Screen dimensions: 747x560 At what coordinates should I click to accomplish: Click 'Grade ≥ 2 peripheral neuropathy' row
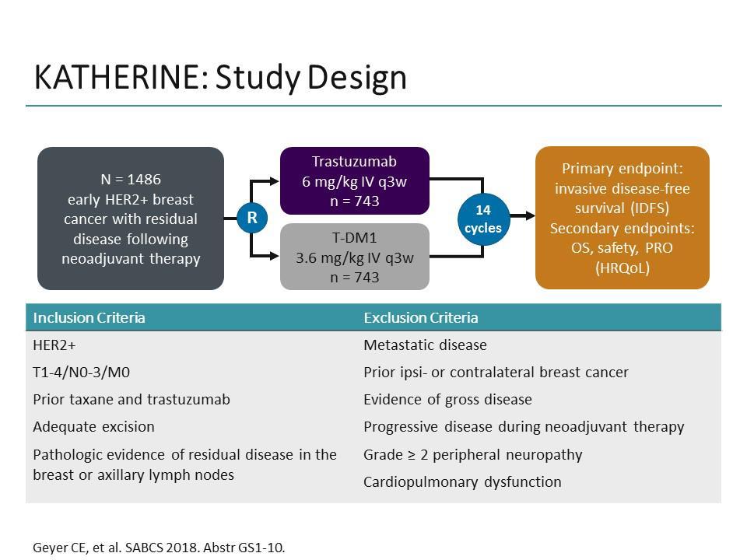(472, 455)
